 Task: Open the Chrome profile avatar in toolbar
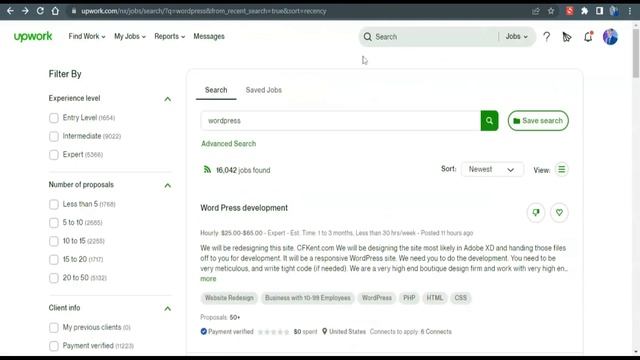click(614, 11)
